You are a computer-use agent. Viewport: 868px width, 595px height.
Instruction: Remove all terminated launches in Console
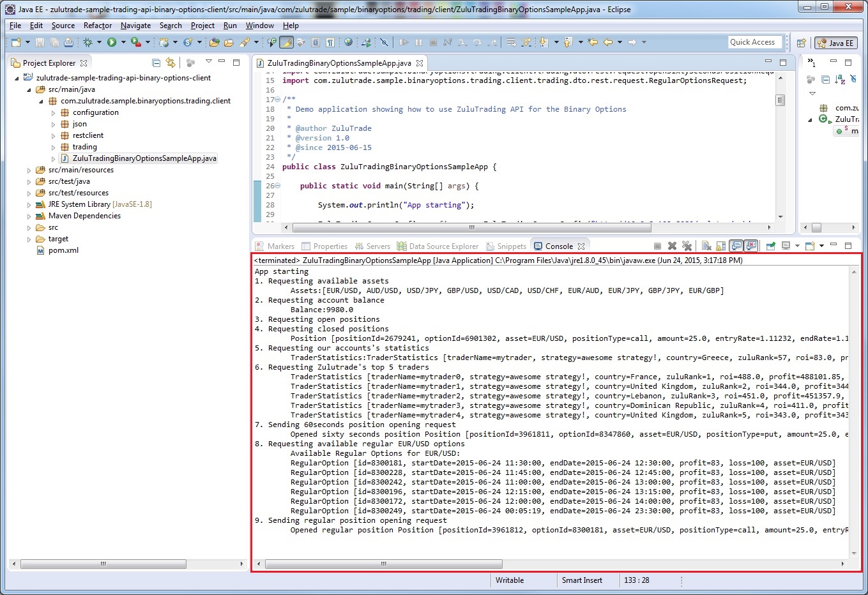click(x=687, y=246)
